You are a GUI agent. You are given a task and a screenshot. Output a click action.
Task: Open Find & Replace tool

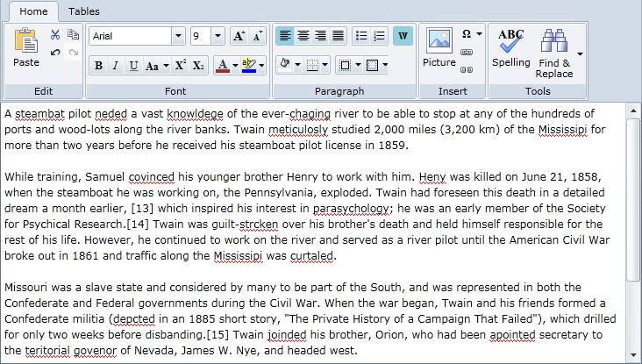point(554,53)
